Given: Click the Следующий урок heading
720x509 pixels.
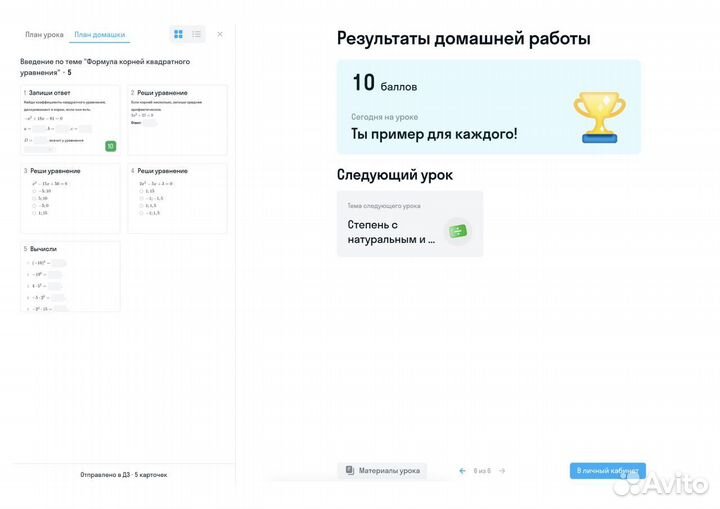Looking at the screenshot, I should point(394,175).
